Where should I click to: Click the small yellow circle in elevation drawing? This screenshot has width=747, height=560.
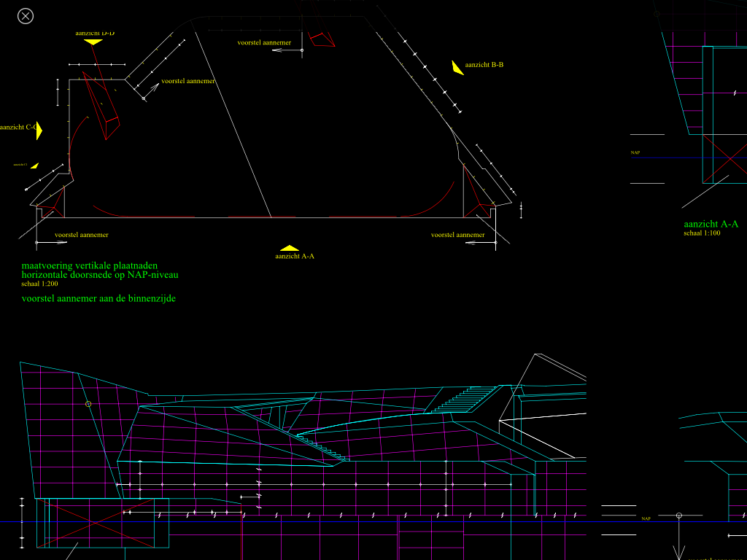(x=88, y=403)
